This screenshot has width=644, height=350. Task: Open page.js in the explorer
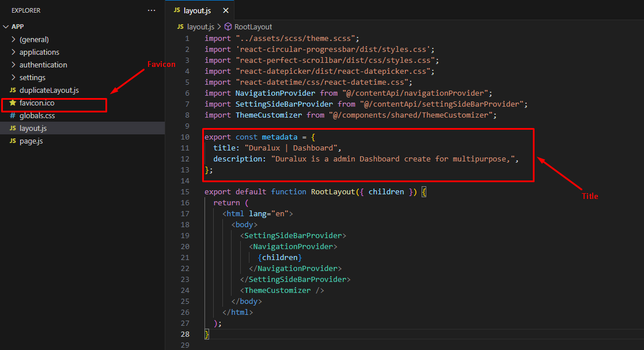click(x=31, y=141)
